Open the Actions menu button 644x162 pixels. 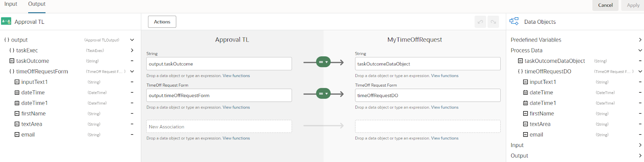click(x=162, y=22)
